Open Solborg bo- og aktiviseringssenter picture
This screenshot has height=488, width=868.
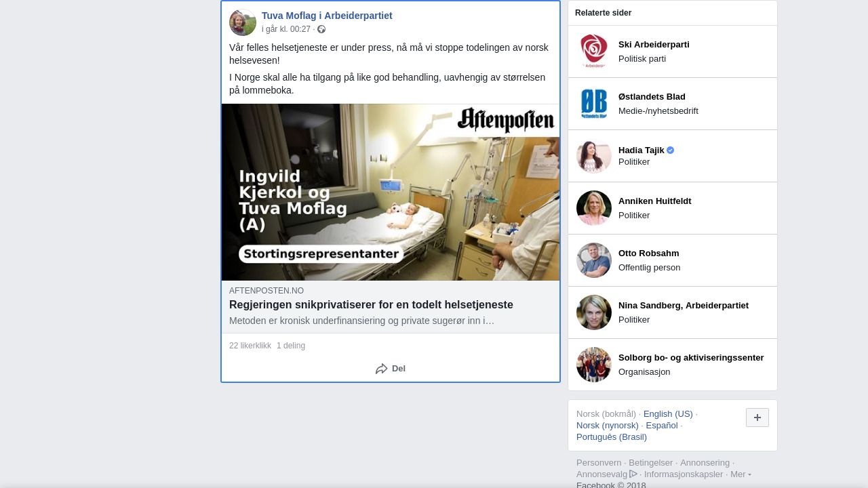(594, 365)
